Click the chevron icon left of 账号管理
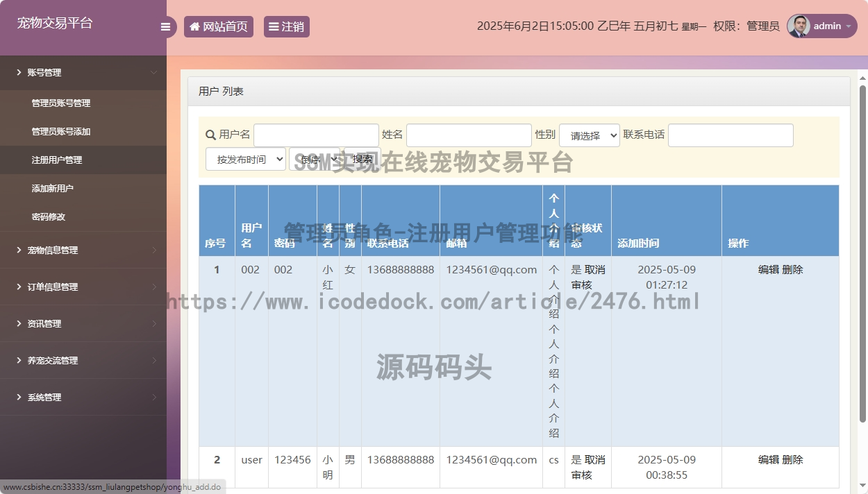 pos(19,72)
